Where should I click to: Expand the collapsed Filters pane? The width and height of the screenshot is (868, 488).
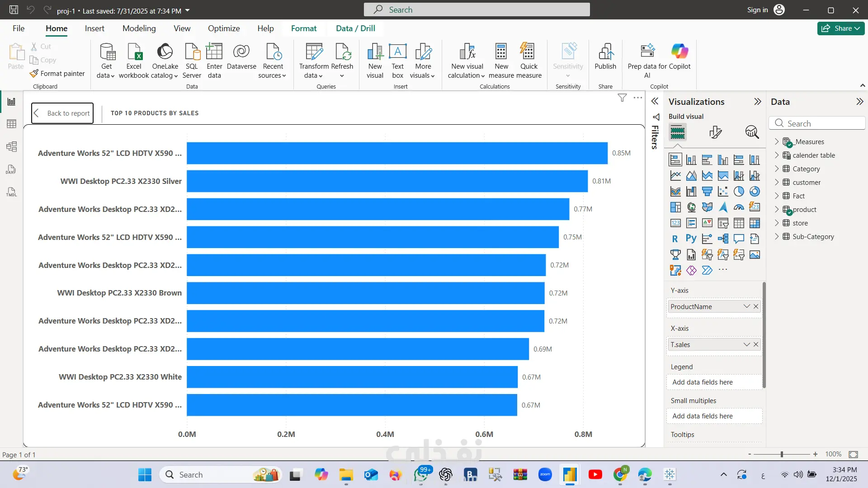tap(655, 101)
